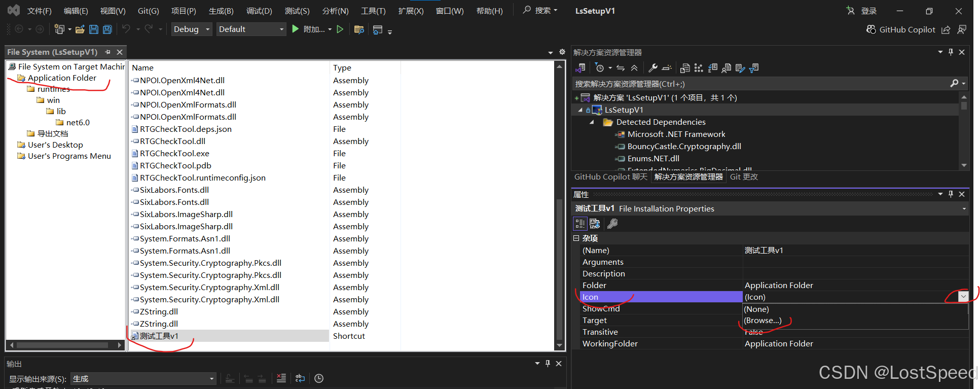
Task: Click the sync with active document icon
Action: point(621,68)
